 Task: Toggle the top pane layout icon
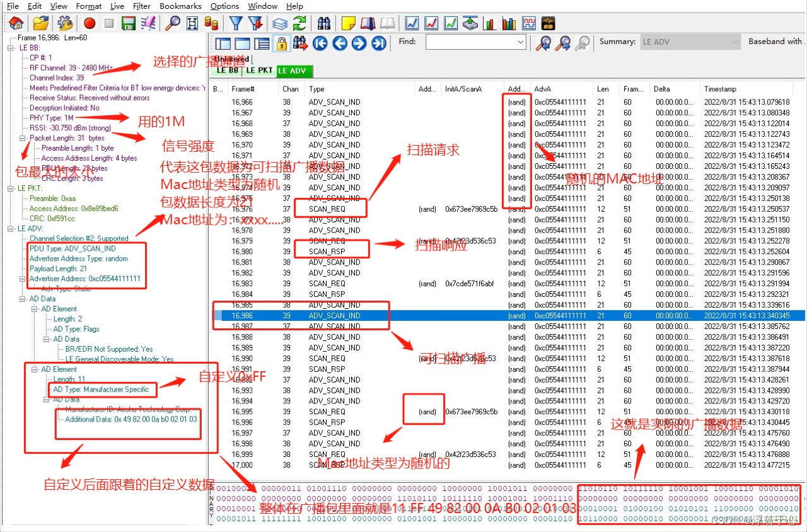[x=242, y=43]
